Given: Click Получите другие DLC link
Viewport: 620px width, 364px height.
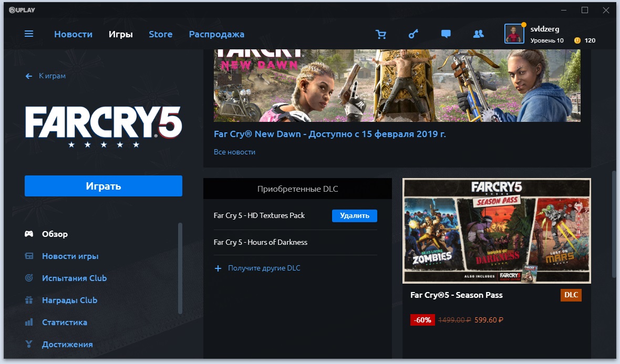Looking at the screenshot, I should click(x=264, y=268).
